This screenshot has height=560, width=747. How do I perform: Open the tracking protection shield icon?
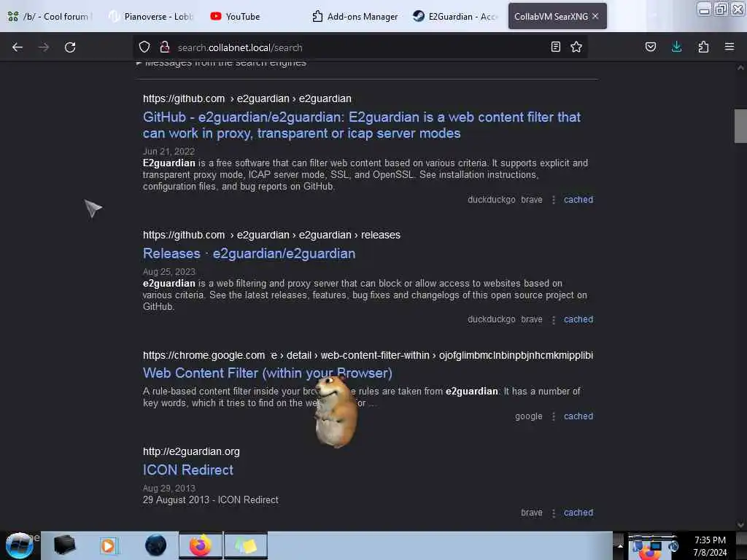click(x=144, y=47)
